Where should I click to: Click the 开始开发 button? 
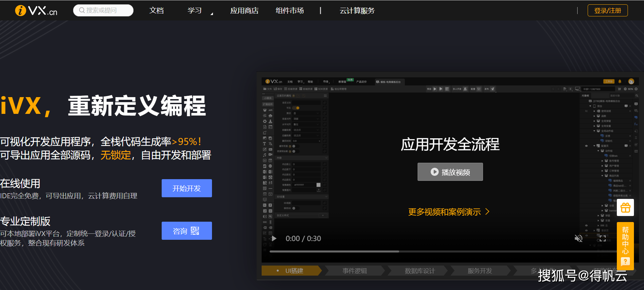[x=186, y=188]
